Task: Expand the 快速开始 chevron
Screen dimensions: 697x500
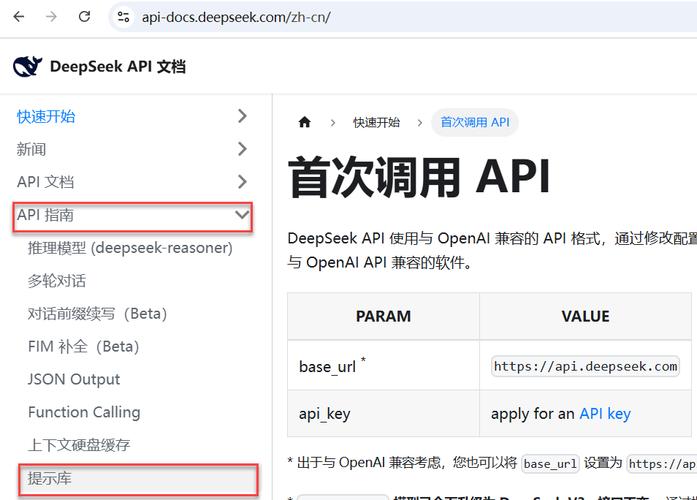Action: (242, 116)
